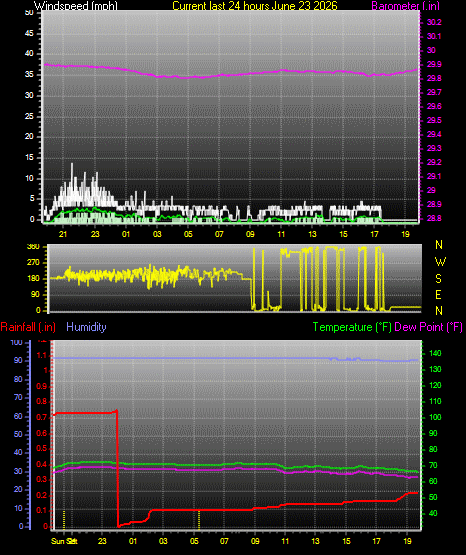Click the 110 temperature axis value
This screenshot has height=555, width=466.
coord(435,401)
